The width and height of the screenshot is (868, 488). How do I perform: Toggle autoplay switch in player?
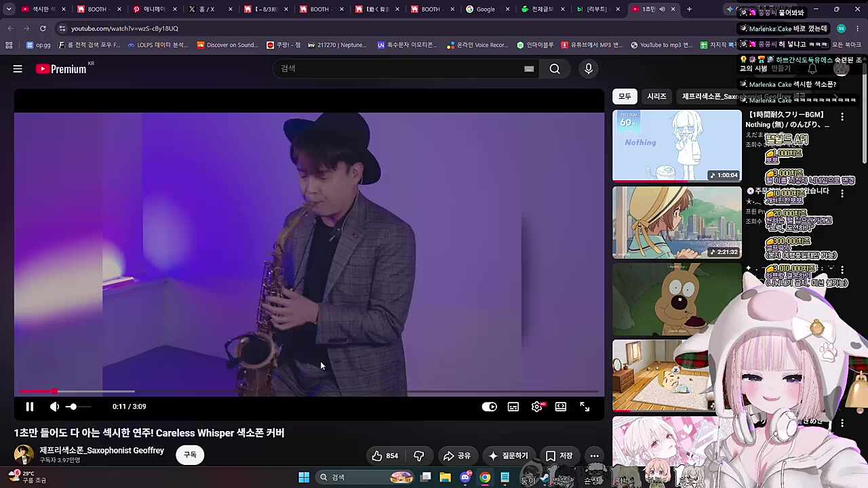[489, 407]
